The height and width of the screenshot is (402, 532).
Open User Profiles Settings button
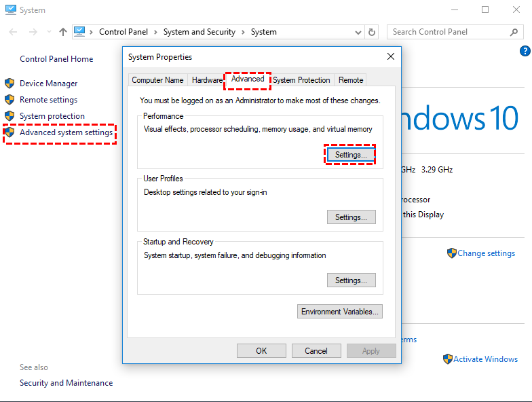click(351, 217)
